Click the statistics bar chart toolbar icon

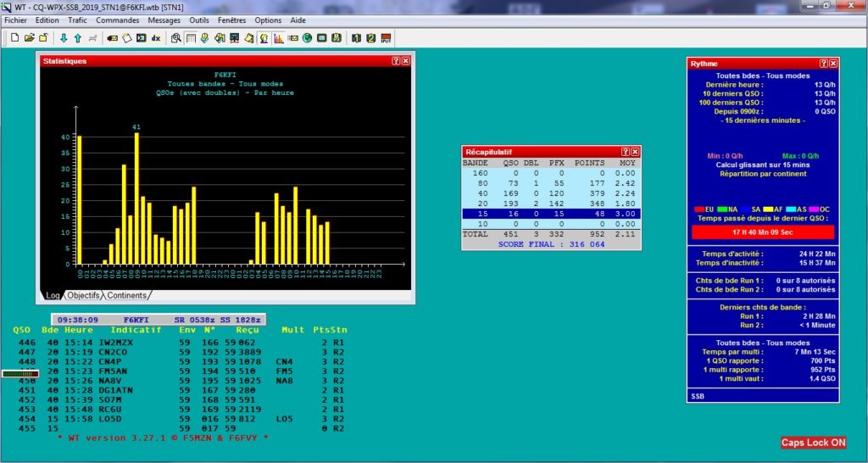tap(278, 37)
